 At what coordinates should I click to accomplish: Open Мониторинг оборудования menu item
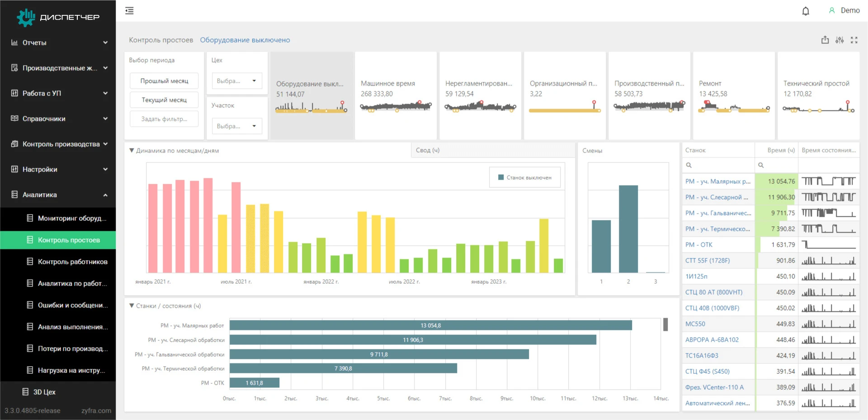pos(71,218)
